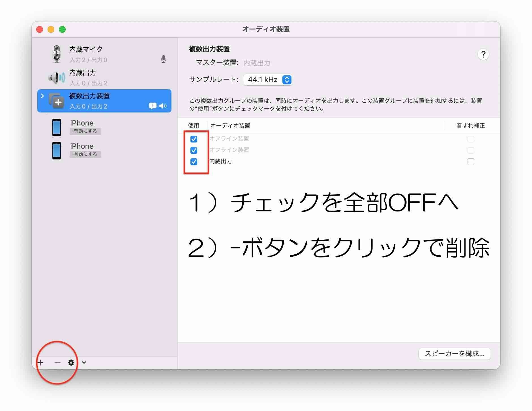Viewport: 532px width, 411px height.
Task: Click the first iPhone device icon
Action: [x=57, y=127]
